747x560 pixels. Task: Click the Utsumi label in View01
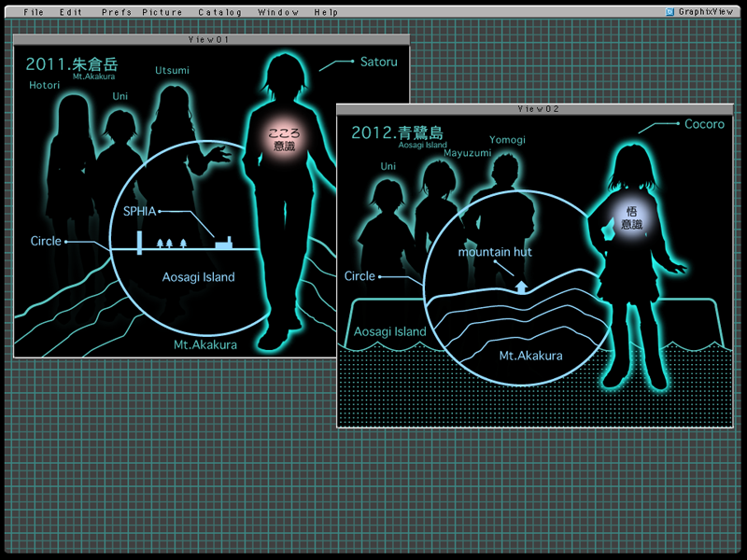tap(172, 70)
